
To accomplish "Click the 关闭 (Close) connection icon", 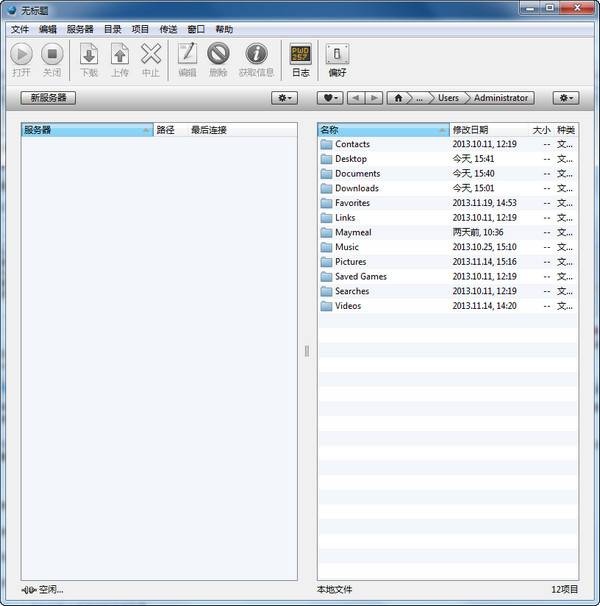I will pyautogui.click(x=52, y=55).
